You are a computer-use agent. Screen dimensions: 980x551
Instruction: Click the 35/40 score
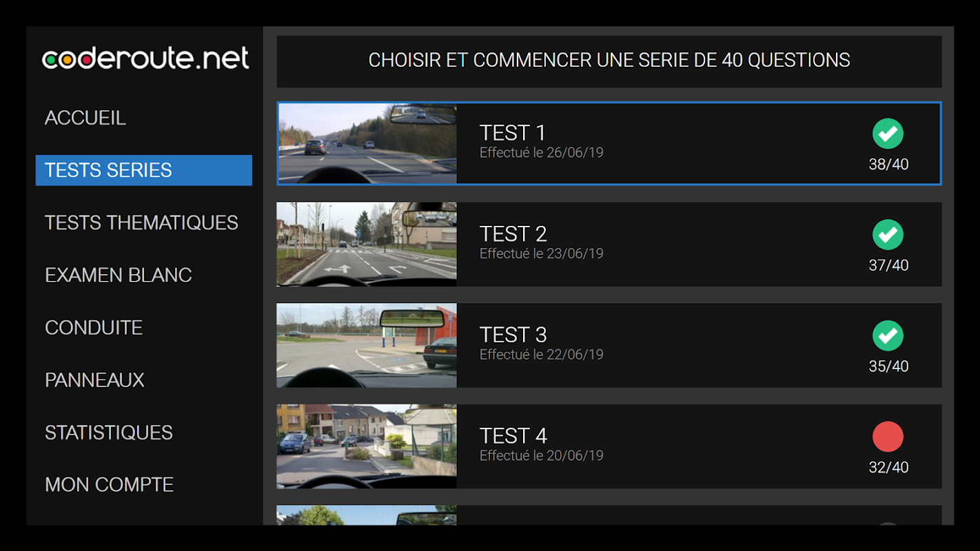(888, 366)
